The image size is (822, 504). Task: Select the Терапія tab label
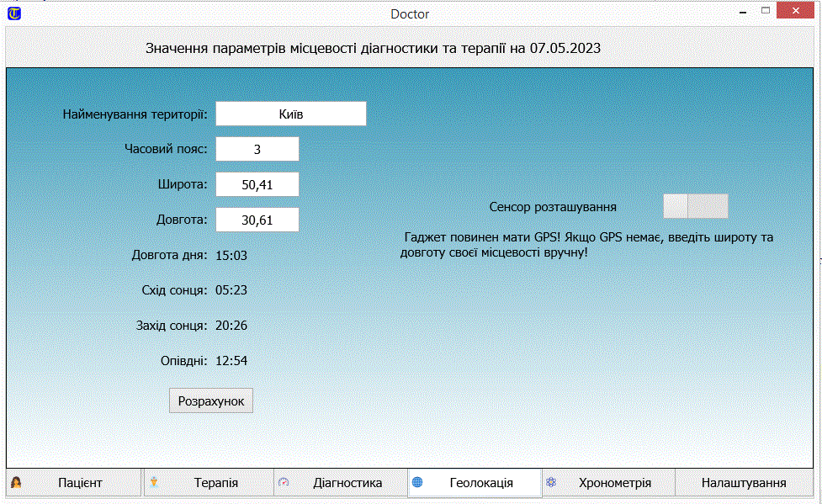(215, 483)
